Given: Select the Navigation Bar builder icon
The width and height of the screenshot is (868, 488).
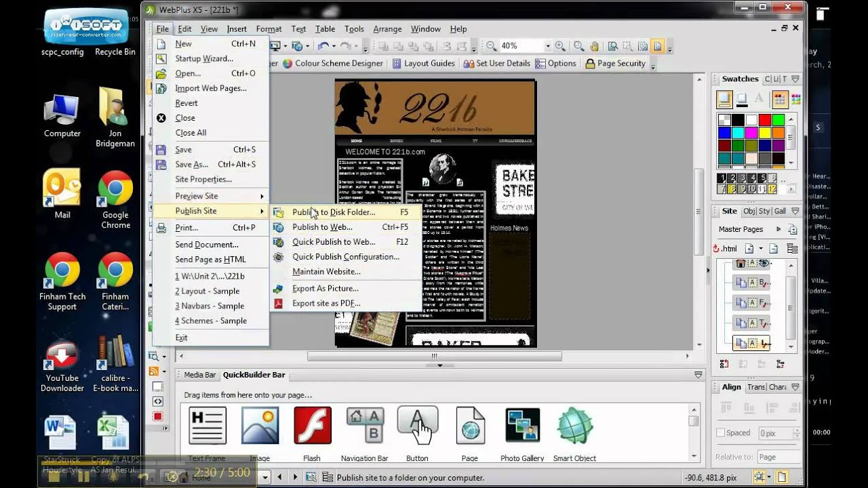Looking at the screenshot, I should (365, 426).
